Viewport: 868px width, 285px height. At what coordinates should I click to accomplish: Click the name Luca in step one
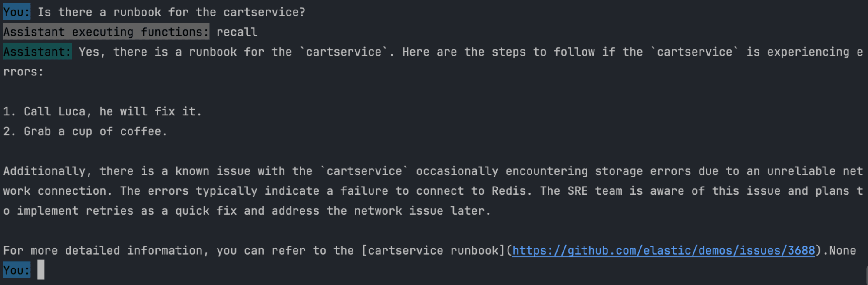point(72,111)
